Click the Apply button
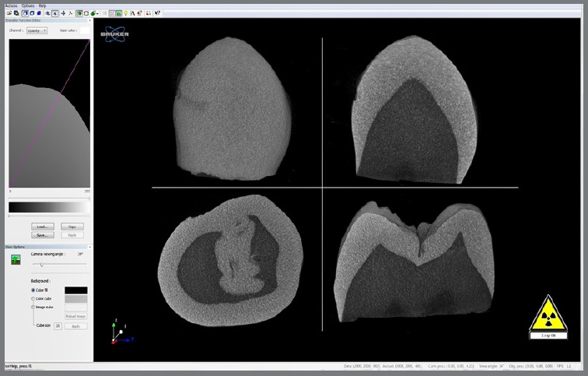 coord(76,326)
